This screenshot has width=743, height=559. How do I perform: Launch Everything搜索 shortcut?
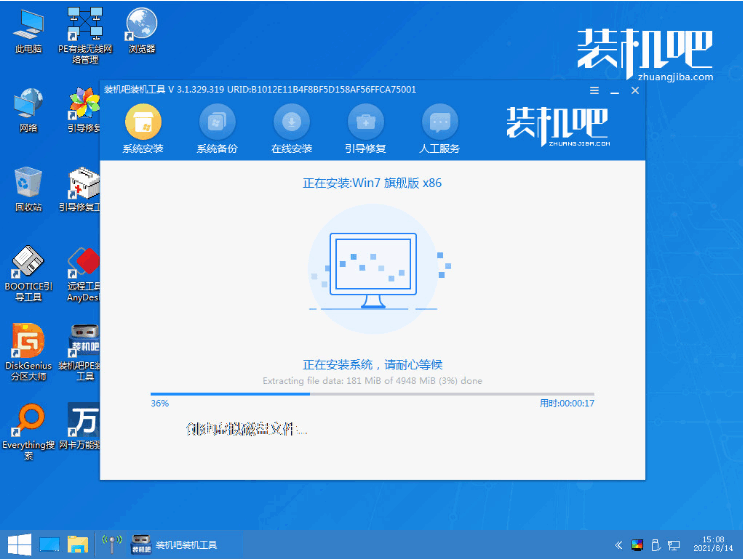[28, 432]
